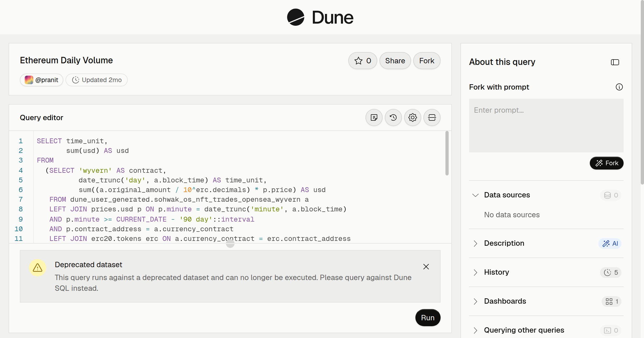This screenshot has width=644, height=338.
Task: Star the Ethereum Daily Volume query
Action: coord(363,61)
